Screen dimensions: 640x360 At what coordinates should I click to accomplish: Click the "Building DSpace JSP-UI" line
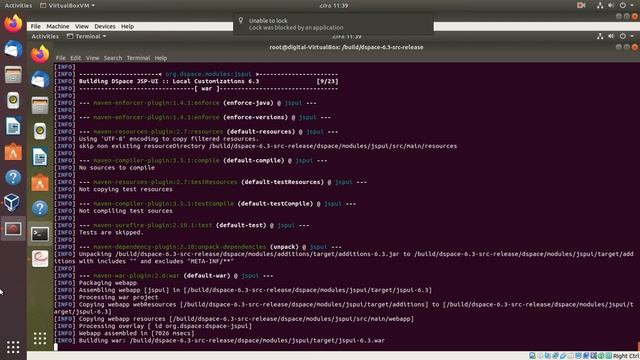click(169, 81)
